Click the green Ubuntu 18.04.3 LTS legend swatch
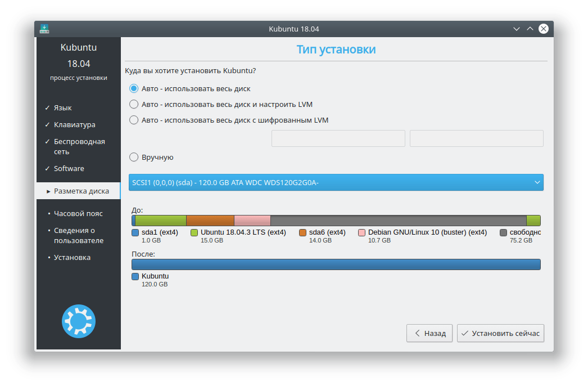This screenshot has width=588, height=386. click(195, 233)
